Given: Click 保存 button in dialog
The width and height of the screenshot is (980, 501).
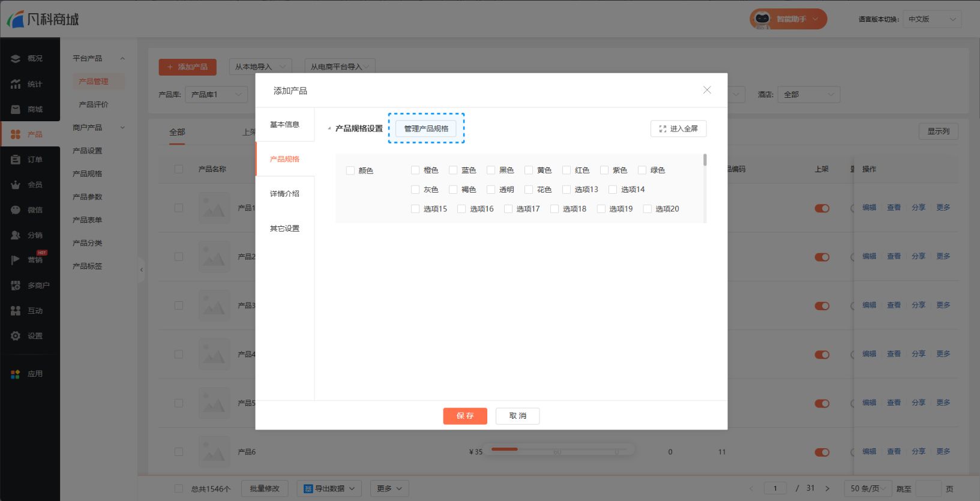Looking at the screenshot, I should point(465,416).
